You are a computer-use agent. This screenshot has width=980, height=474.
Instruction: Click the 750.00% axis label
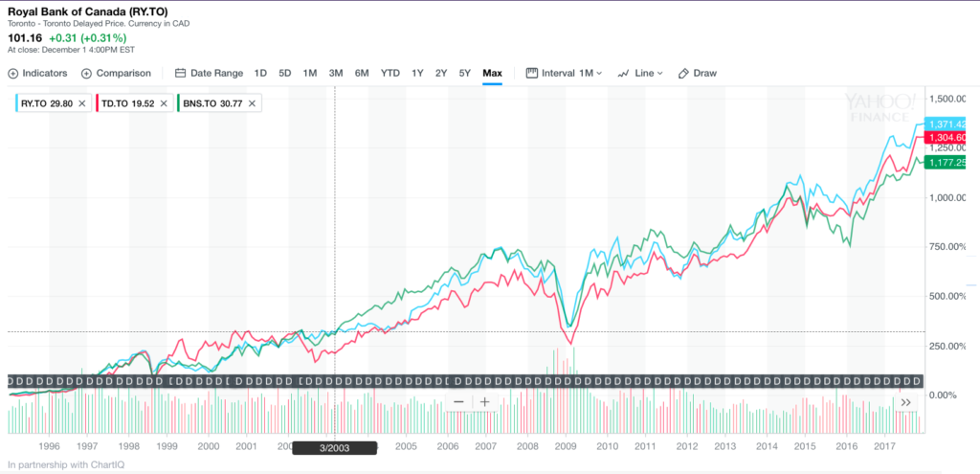(948, 247)
